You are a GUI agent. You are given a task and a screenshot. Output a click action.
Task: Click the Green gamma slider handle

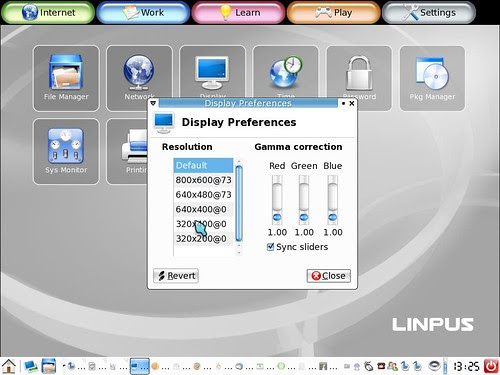[304, 217]
